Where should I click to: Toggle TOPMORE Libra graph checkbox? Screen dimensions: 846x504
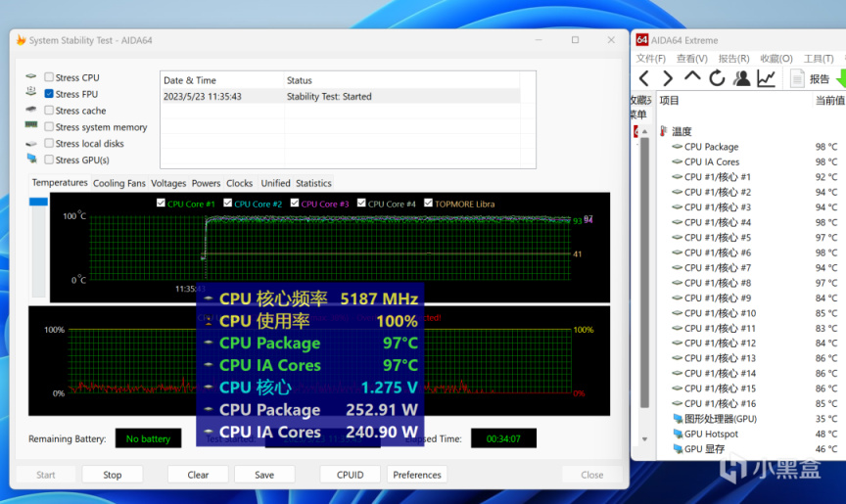coord(429,203)
